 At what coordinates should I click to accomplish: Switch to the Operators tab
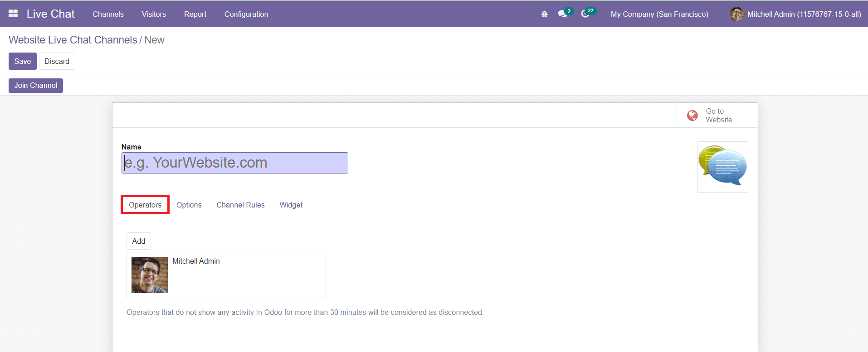pyautogui.click(x=145, y=205)
